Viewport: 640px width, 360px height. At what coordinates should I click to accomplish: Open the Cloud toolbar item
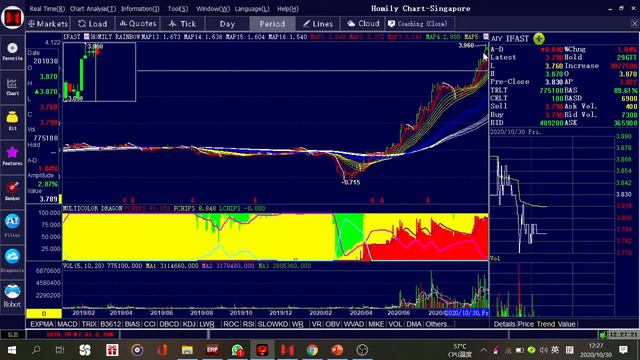click(x=363, y=24)
